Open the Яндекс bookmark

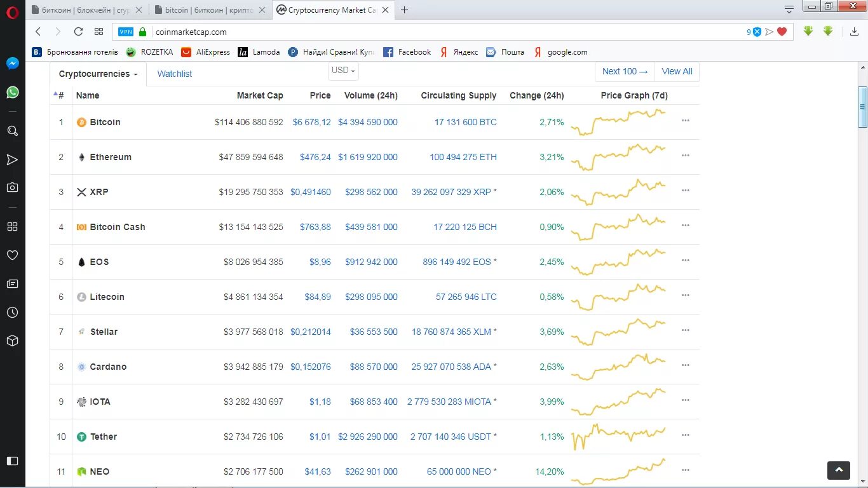pos(458,52)
